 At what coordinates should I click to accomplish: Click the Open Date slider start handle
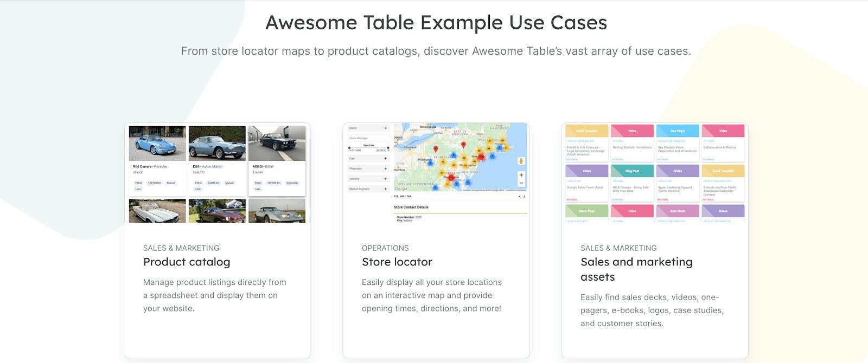click(x=349, y=148)
